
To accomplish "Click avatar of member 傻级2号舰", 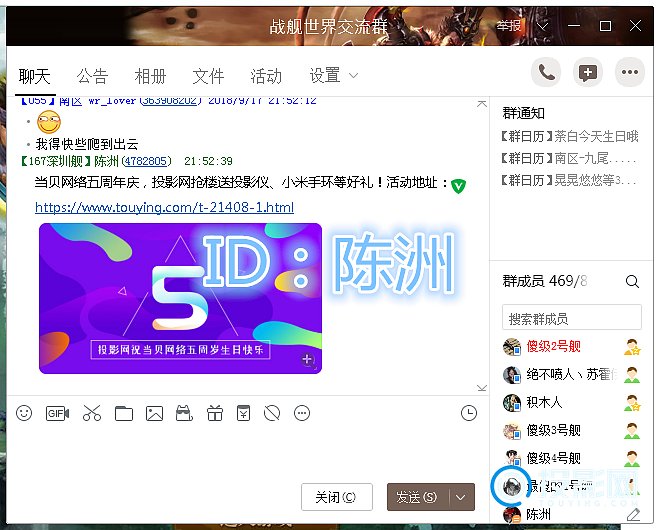I will 512,346.
